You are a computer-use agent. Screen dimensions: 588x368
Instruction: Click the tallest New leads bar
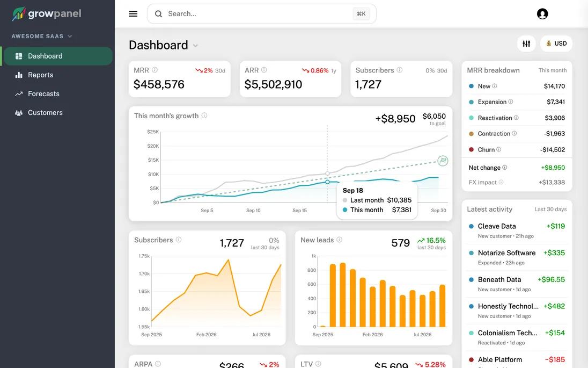[342, 295]
